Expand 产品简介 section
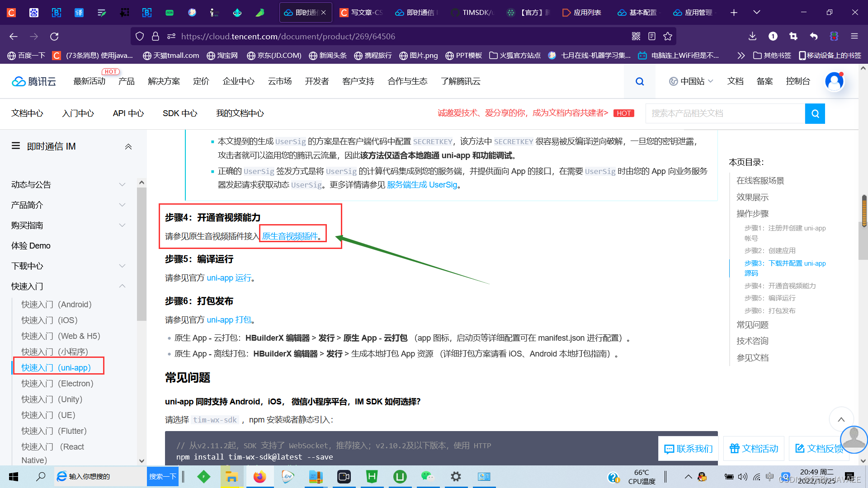Image resolution: width=868 pixels, height=488 pixels. 122,205
